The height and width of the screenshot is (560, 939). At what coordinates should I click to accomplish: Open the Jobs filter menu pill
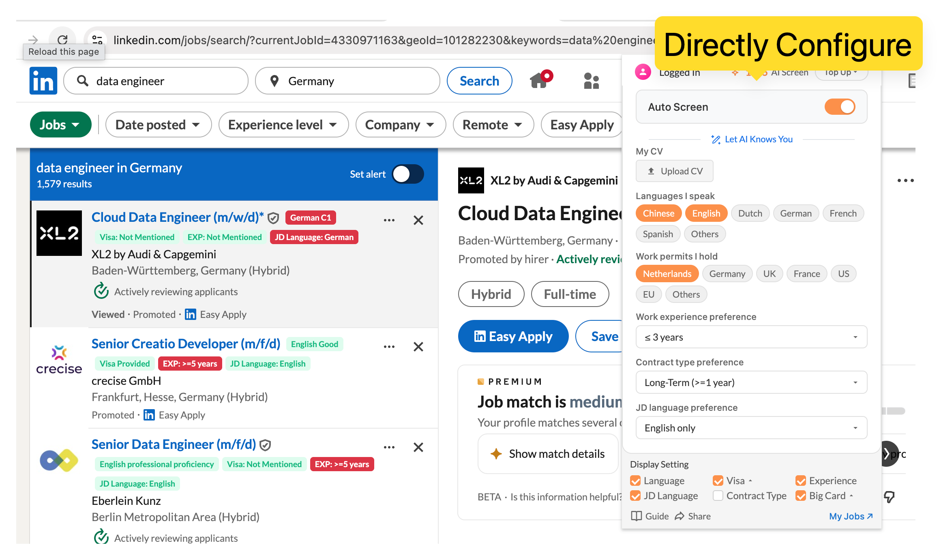60,125
